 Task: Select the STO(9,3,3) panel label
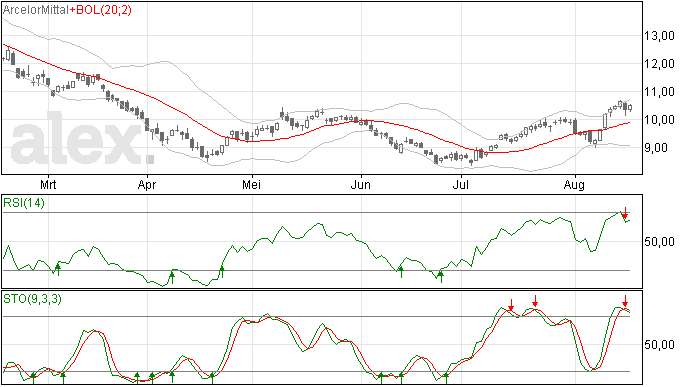tap(32, 299)
